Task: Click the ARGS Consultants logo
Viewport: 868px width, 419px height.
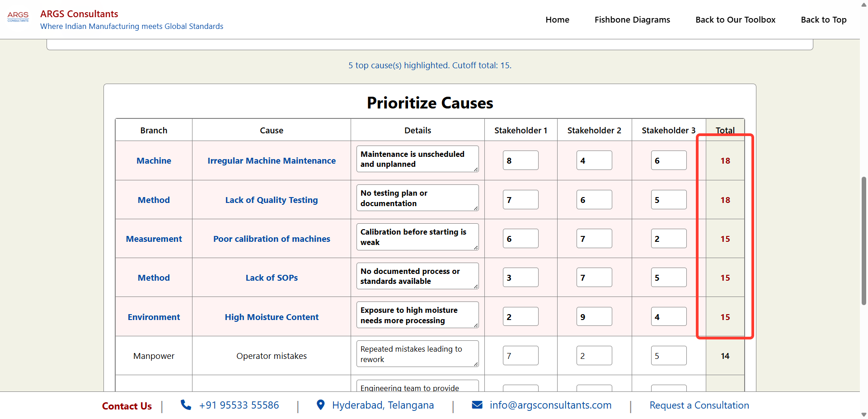Action: pyautogui.click(x=18, y=17)
